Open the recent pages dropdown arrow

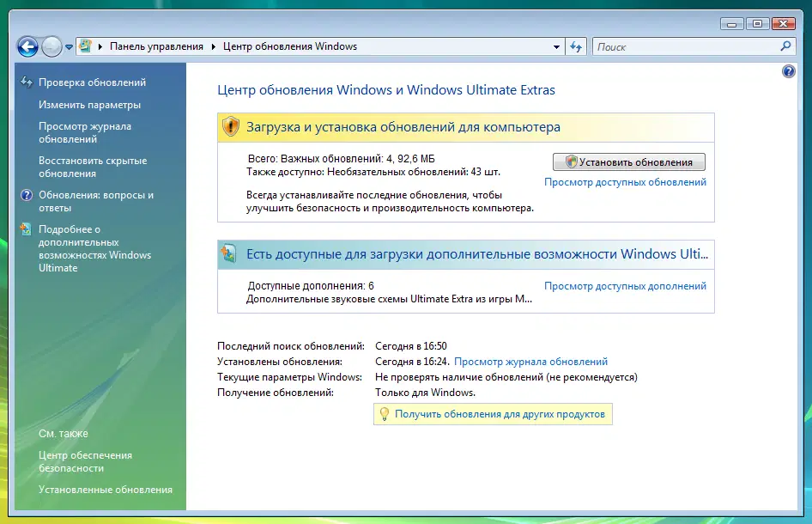tap(69, 47)
